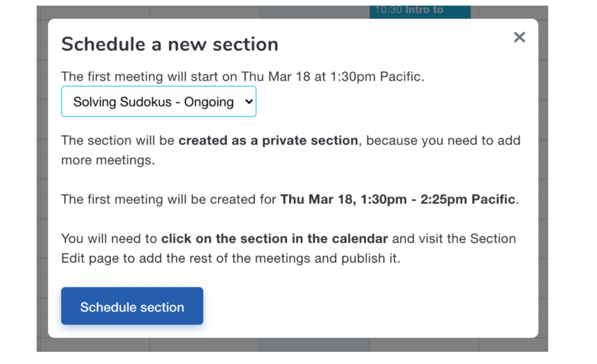The width and height of the screenshot is (597, 364).
Task: Click the 'more meetings.' text line
Action: (x=108, y=160)
